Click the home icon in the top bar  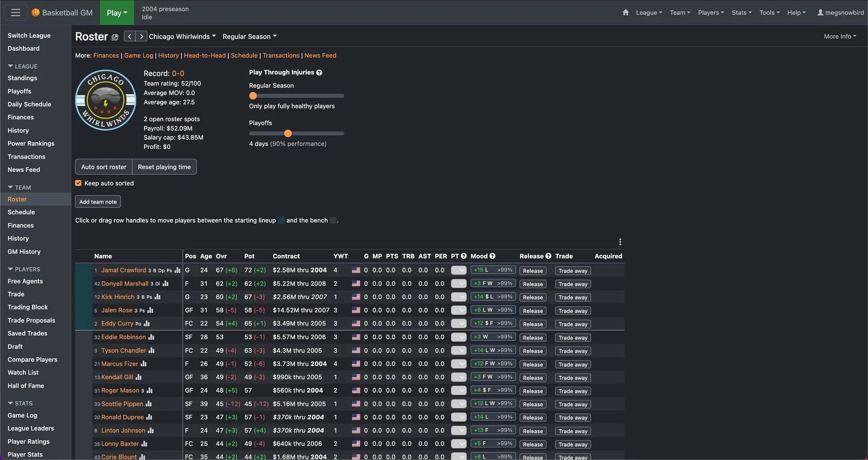point(626,12)
